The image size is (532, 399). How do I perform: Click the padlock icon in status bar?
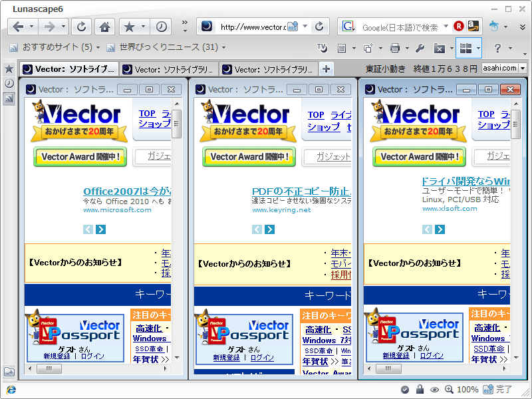pos(420,389)
